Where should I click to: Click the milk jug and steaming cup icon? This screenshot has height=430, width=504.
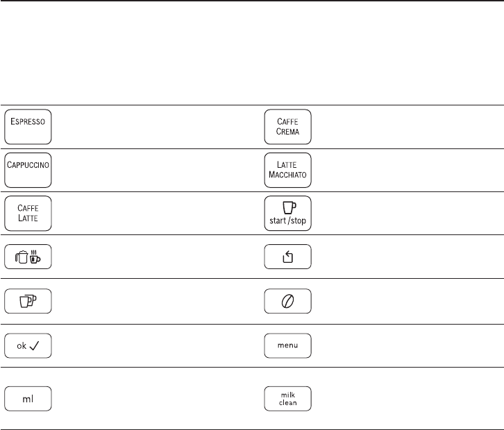(x=28, y=257)
